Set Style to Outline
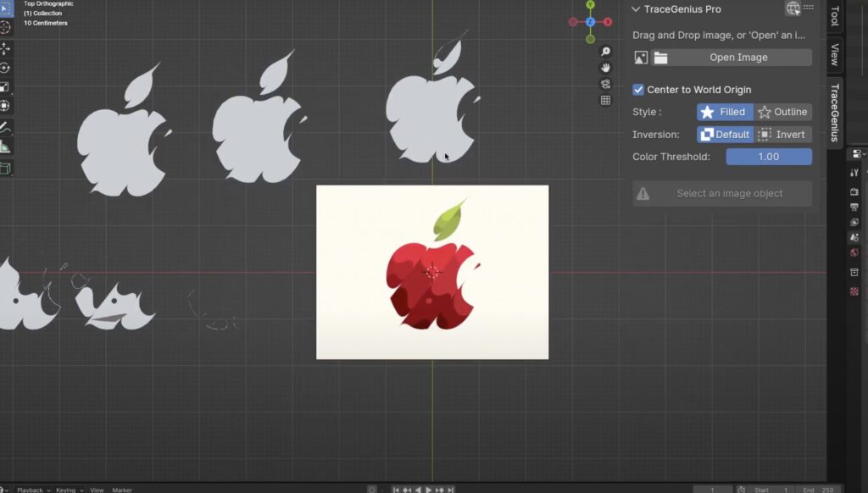Image resolution: width=868 pixels, height=493 pixels. pos(783,112)
